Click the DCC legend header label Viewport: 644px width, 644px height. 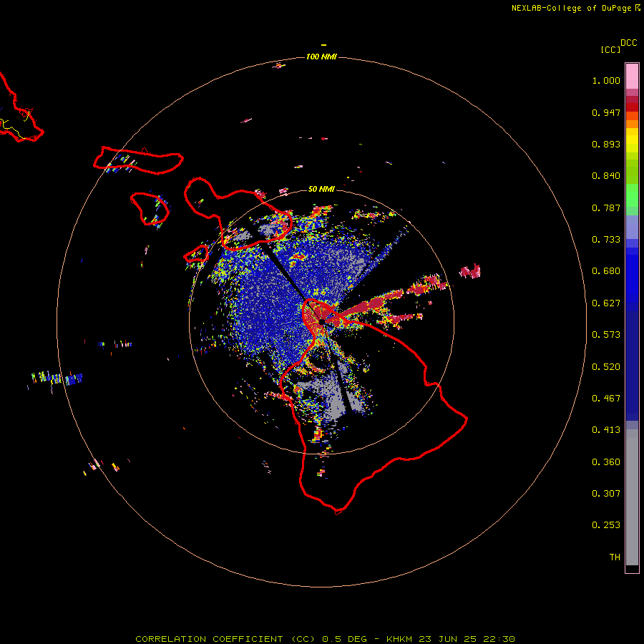[628, 43]
